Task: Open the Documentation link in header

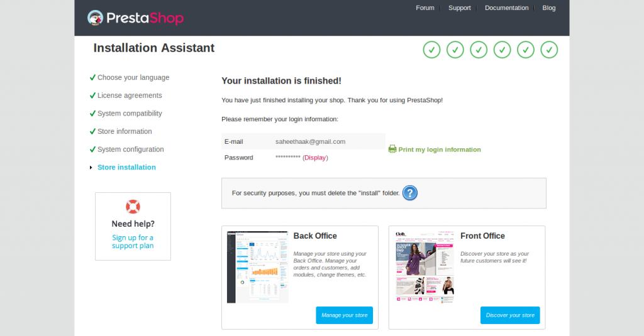Action: point(506,8)
